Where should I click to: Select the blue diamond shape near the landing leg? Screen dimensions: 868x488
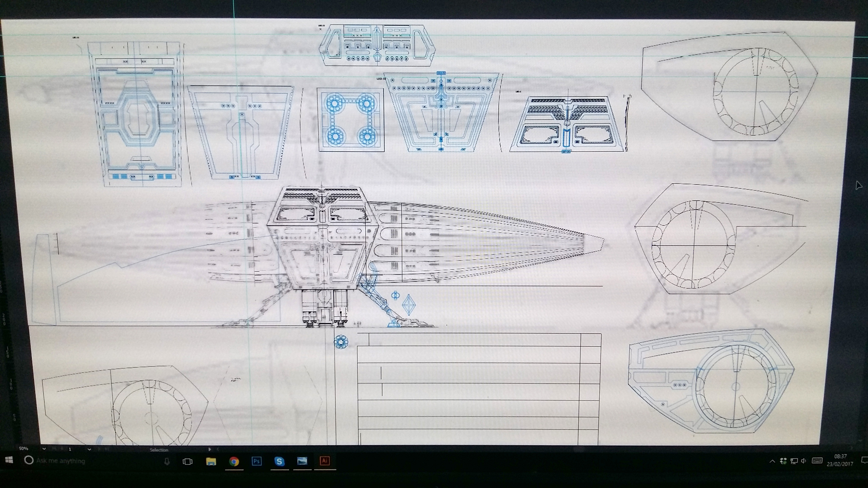409,305
